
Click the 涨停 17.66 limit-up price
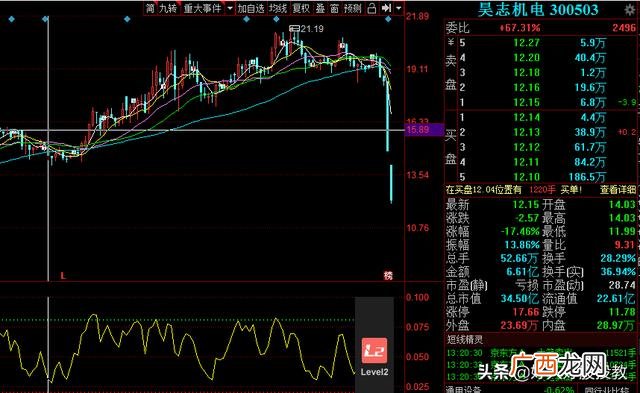(x=526, y=312)
